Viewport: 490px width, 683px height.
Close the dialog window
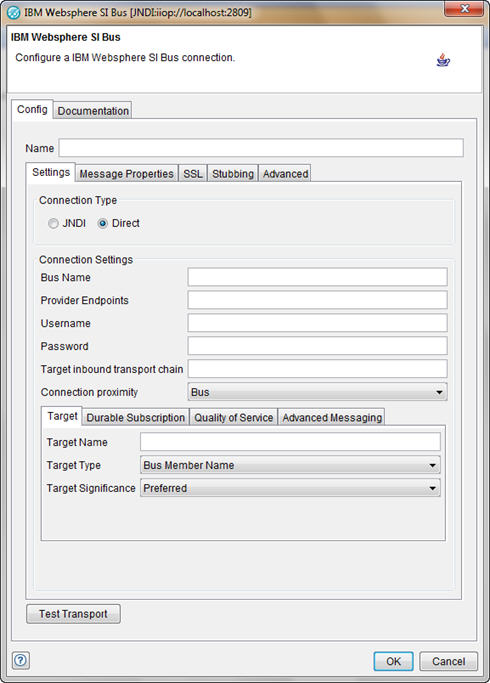point(464,9)
